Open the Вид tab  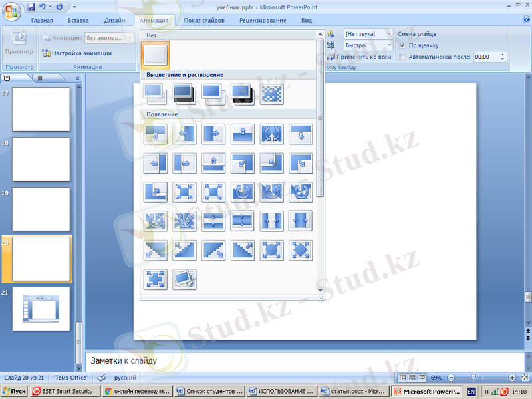(x=307, y=21)
